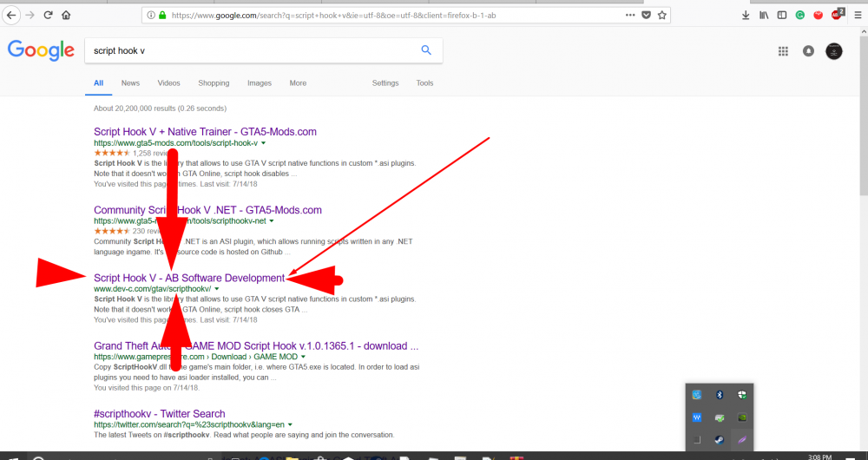Screen dimensions: 868x460
Task: Click the globe icon in tray popup
Action: [x=697, y=395]
